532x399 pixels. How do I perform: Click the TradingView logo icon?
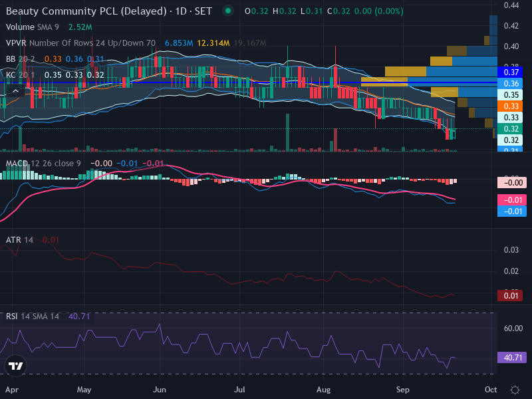(x=15, y=366)
